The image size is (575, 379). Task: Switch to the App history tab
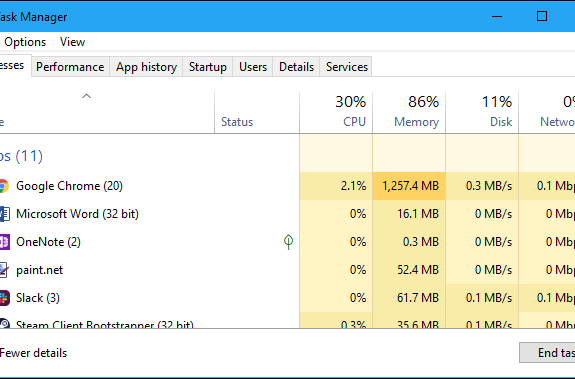click(146, 67)
